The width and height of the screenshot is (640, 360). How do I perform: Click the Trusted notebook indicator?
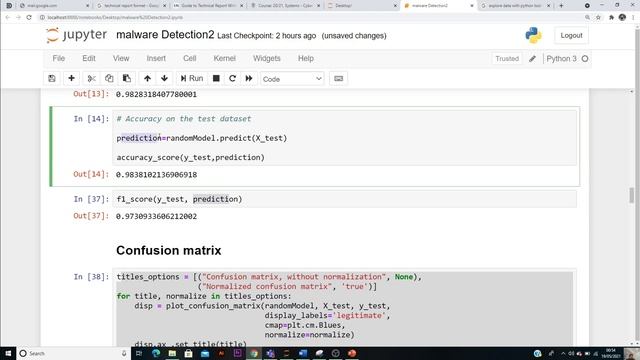click(x=507, y=59)
